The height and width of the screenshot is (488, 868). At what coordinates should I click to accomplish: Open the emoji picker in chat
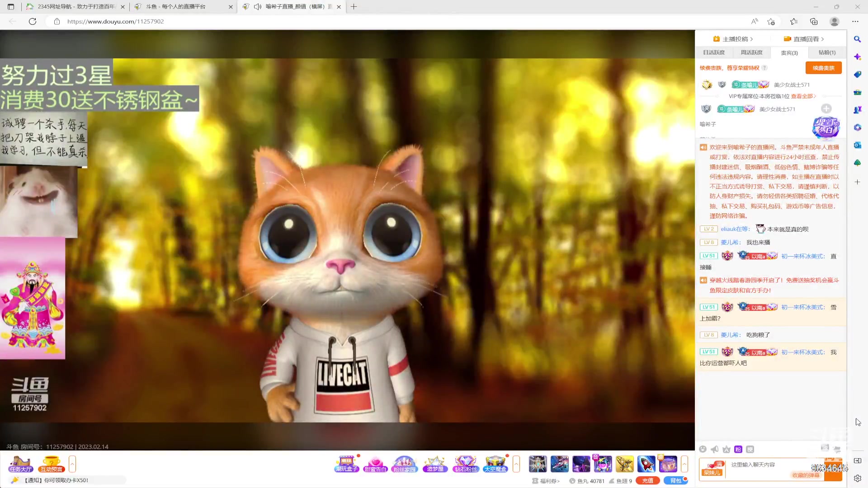click(x=703, y=449)
